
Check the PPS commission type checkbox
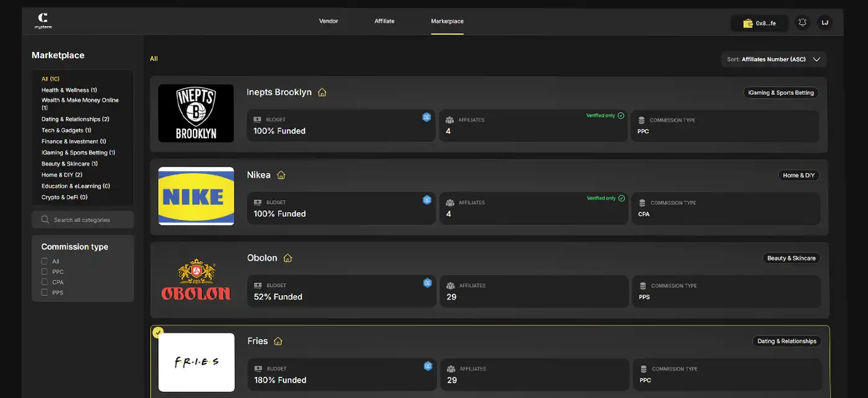45,293
